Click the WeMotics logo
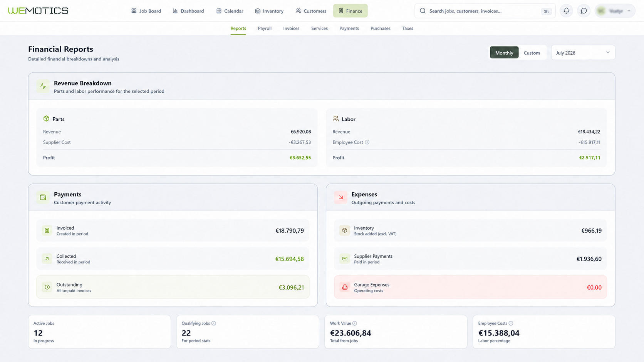The image size is (644, 362). [x=38, y=11]
